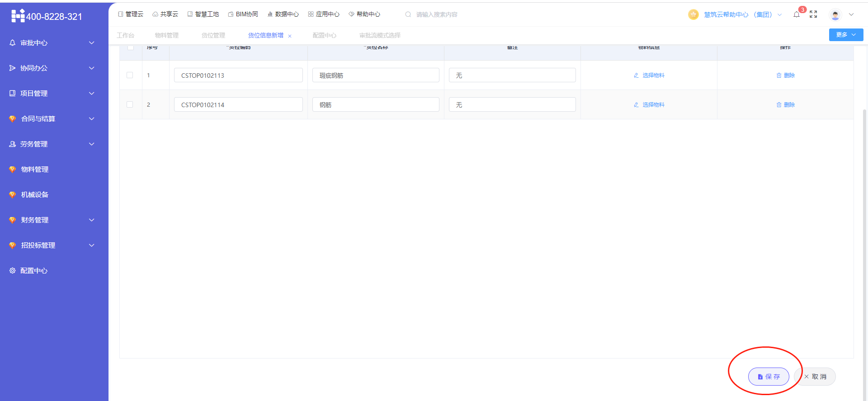Screen dimensions: 868x401
Task: Open the BIM协同 menu
Action: (x=243, y=14)
